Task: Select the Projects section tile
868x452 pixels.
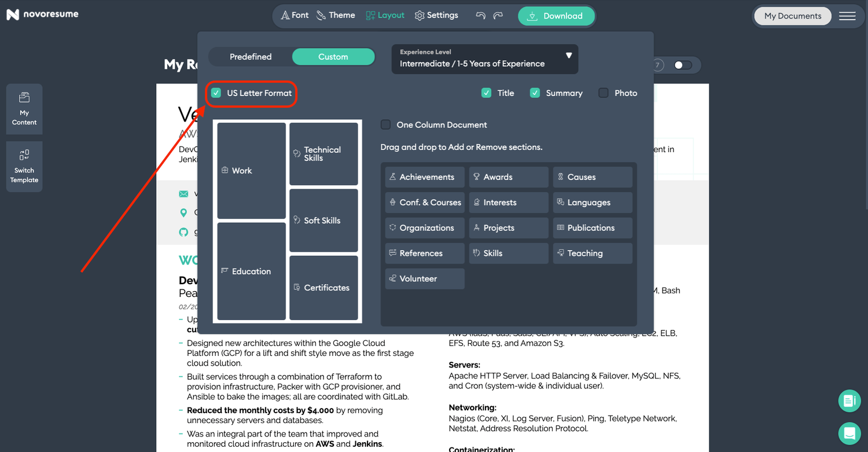Action: [509, 228]
